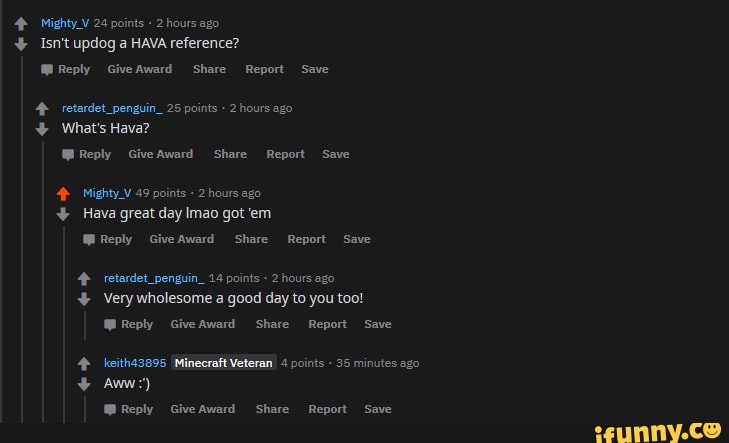Report keith43895's "Aww" comment
This screenshot has width=729, height=443.
coord(327,409)
